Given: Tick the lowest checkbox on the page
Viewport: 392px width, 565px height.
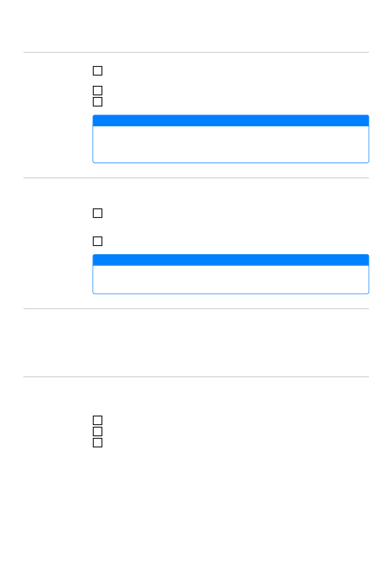Looking at the screenshot, I should pos(97,442).
